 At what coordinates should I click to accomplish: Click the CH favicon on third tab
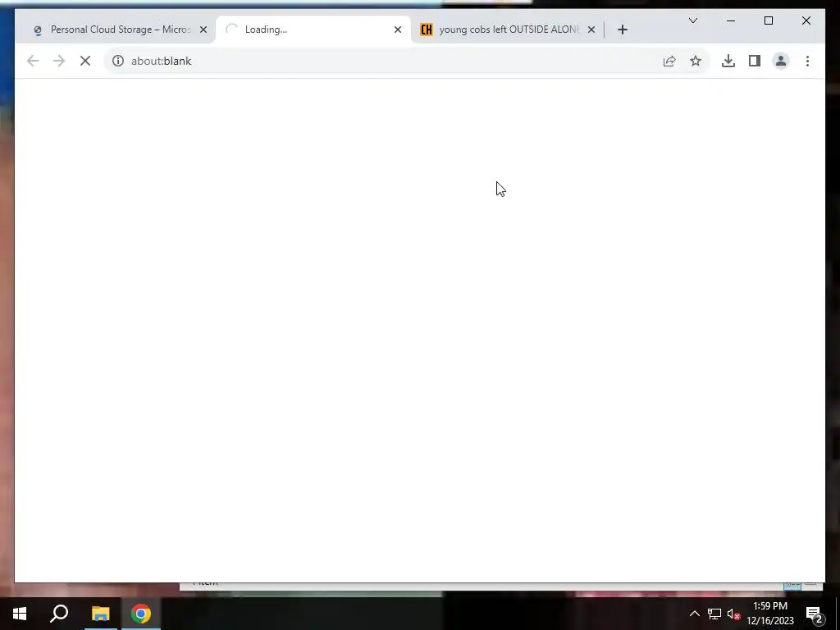pyautogui.click(x=427, y=30)
